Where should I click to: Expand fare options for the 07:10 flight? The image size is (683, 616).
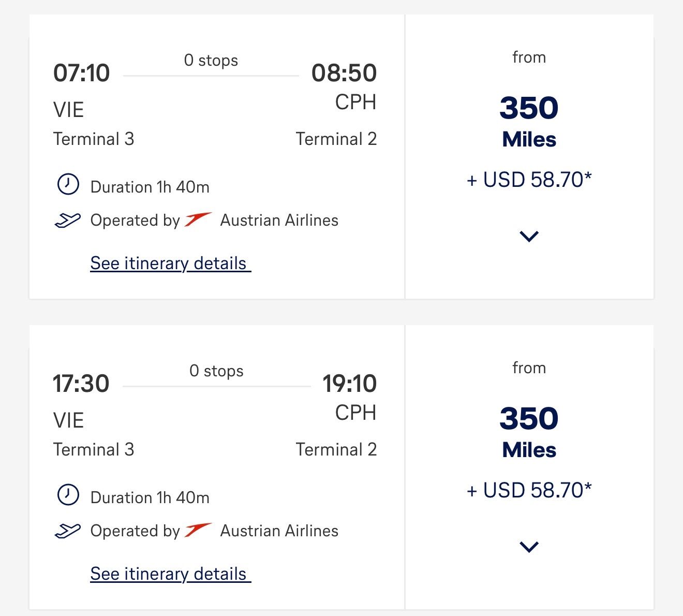[529, 237]
